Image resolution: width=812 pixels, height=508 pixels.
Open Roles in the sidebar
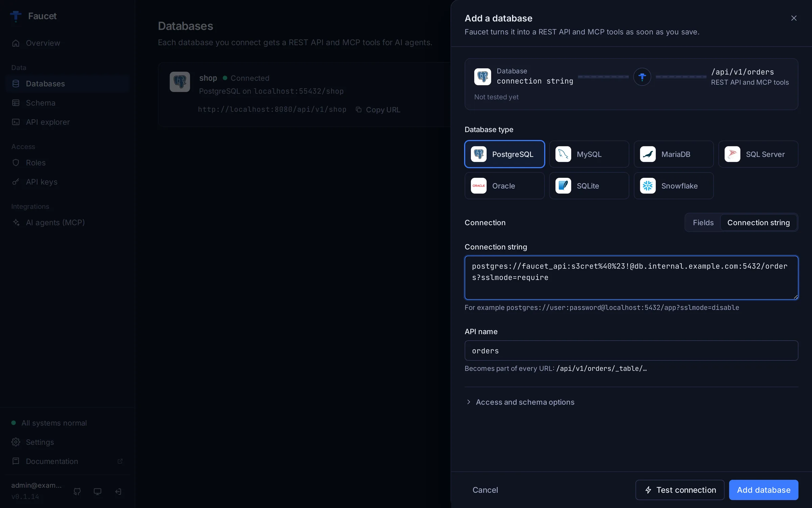click(67, 163)
